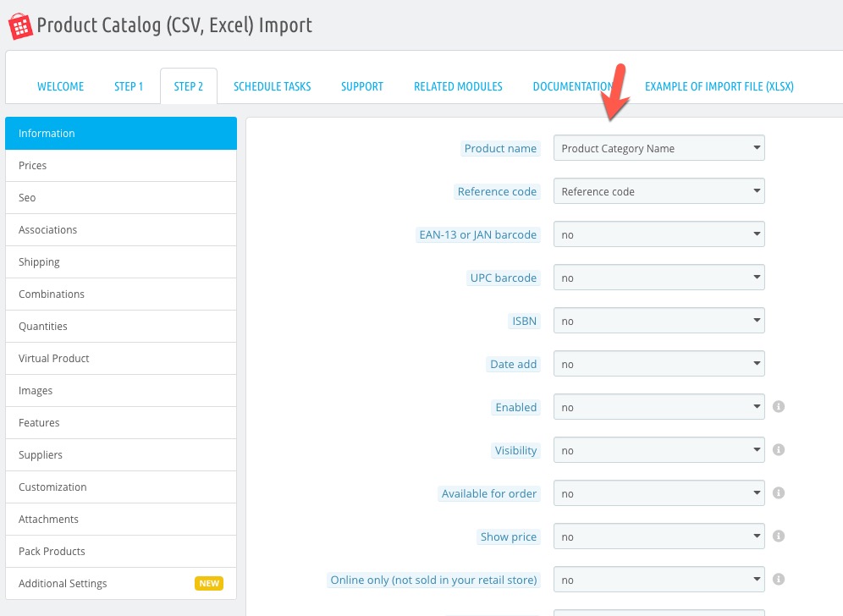The height and width of the screenshot is (616, 843).
Task: Click the NEW badge on Additional Settings
Action: click(208, 583)
